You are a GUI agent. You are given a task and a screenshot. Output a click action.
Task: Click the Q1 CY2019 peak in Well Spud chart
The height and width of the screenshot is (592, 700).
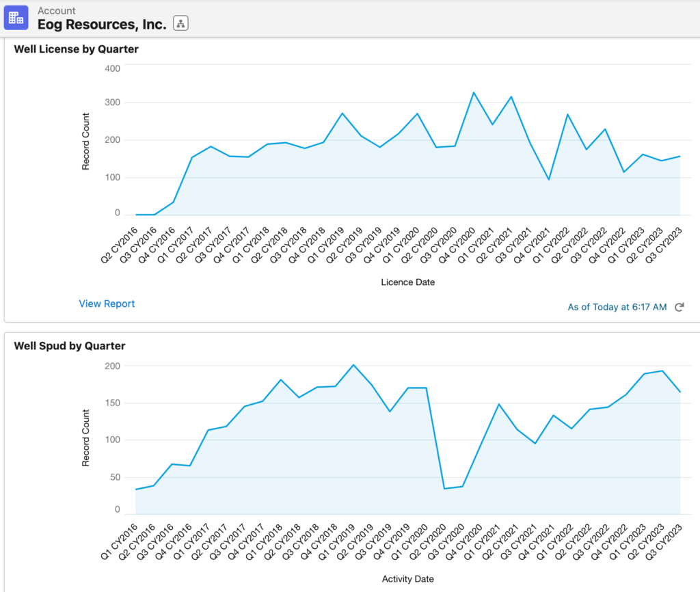(x=353, y=365)
